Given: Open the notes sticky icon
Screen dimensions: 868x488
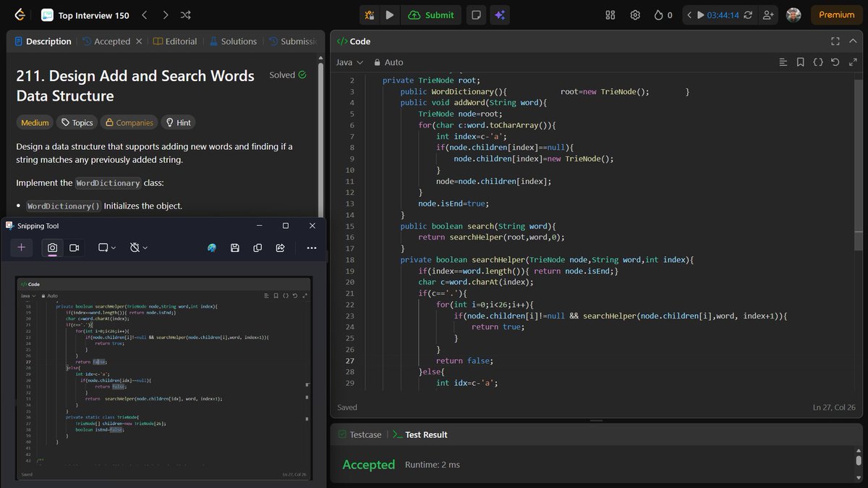Looking at the screenshot, I should pos(476,14).
